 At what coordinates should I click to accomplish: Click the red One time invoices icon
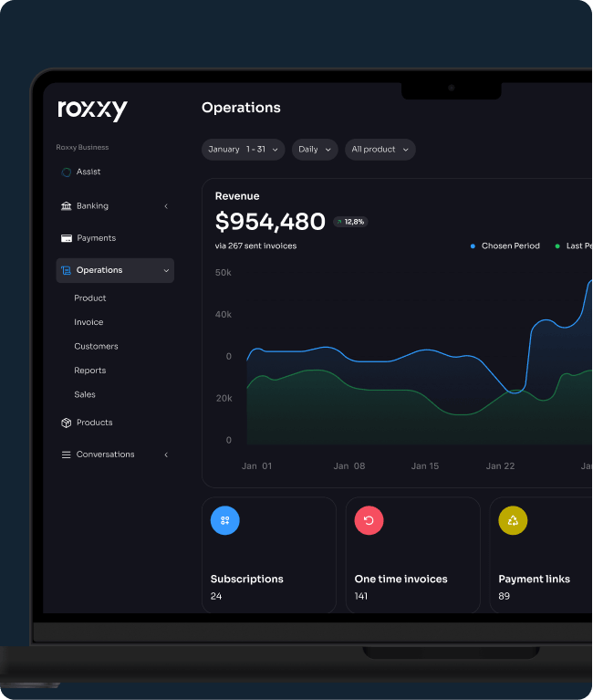369,520
